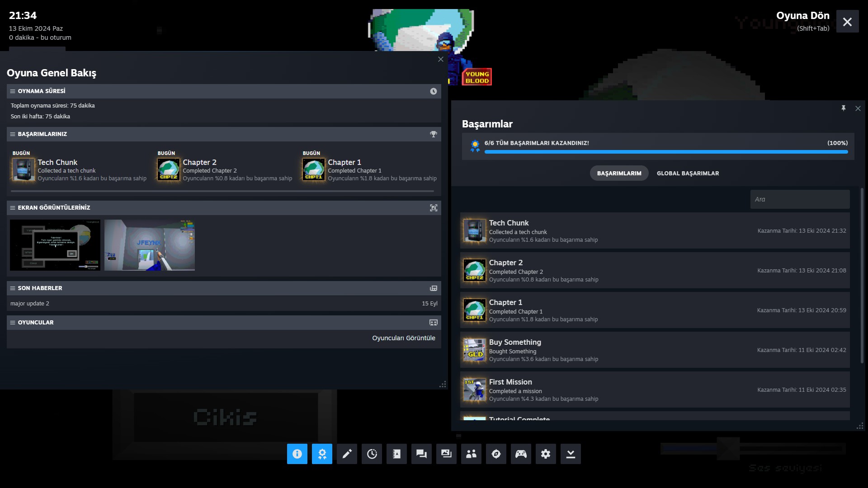Open the friends list icon
Viewport: 868px width, 488px height.
click(x=471, y=454)
